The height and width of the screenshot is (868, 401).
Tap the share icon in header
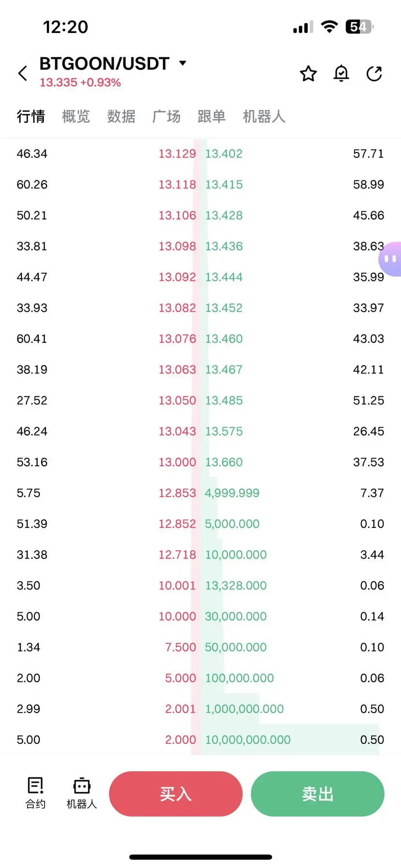[374, 74]
